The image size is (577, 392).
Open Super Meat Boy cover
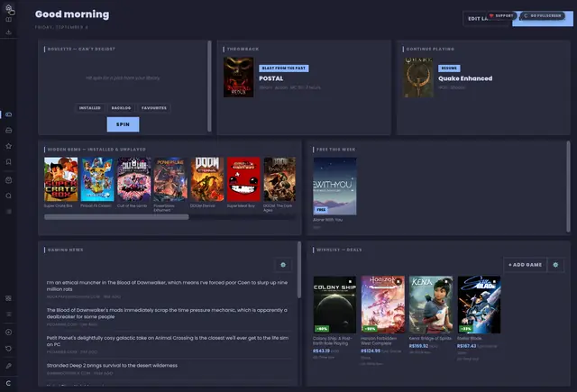243,179
